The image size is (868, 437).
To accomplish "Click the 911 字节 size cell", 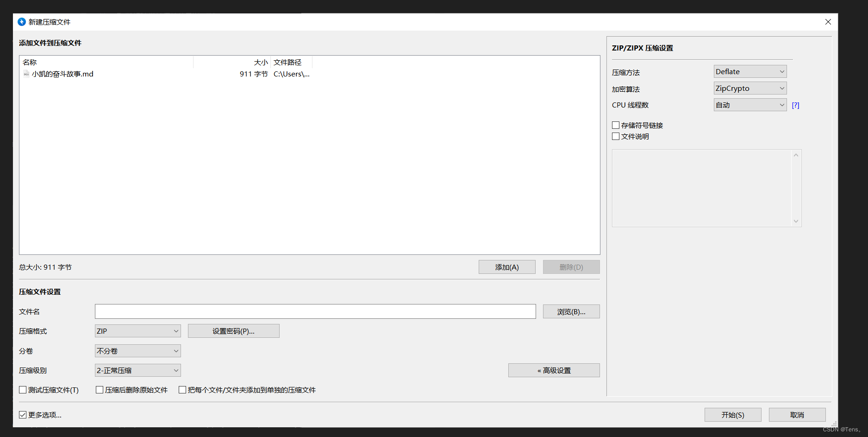I will [254, 74].
